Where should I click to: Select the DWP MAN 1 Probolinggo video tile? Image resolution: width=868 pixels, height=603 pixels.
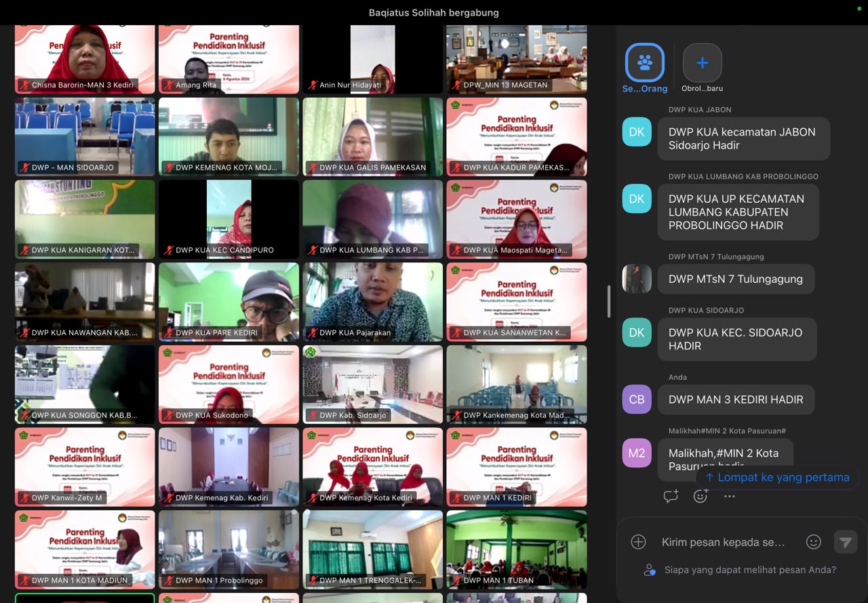click(x=229, y=550)
